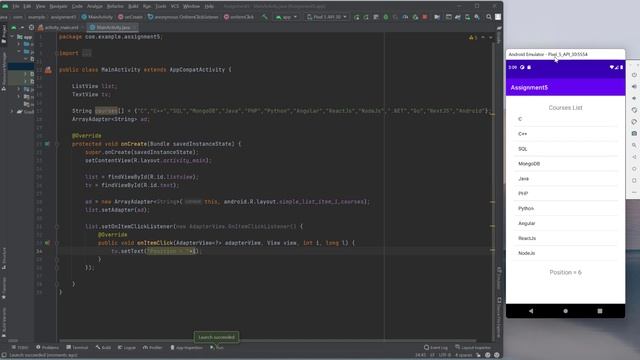The height and width of the screenshot is (360, 640).
Task: Click the emulator rotate left icon
Action: (x=634, y=110)
